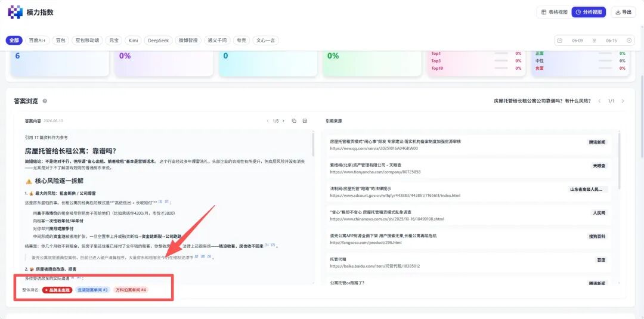Click the 答案内容 date 2026-06-10
Viewport: 644px width, 319px height.
pyautogui.click(x=54, y=121)
